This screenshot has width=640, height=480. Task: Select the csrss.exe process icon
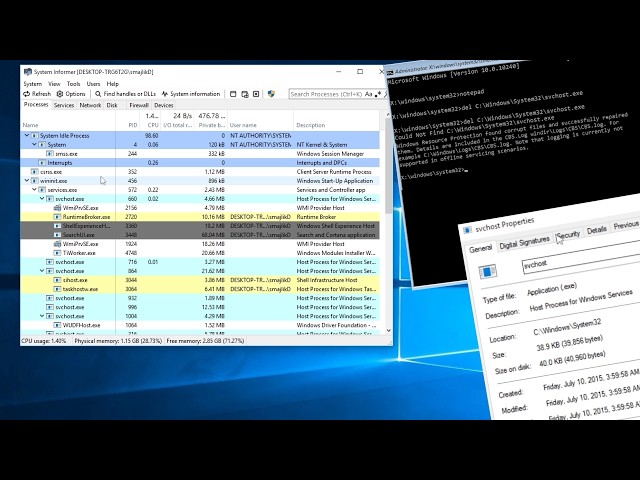[x=35, y=171]
